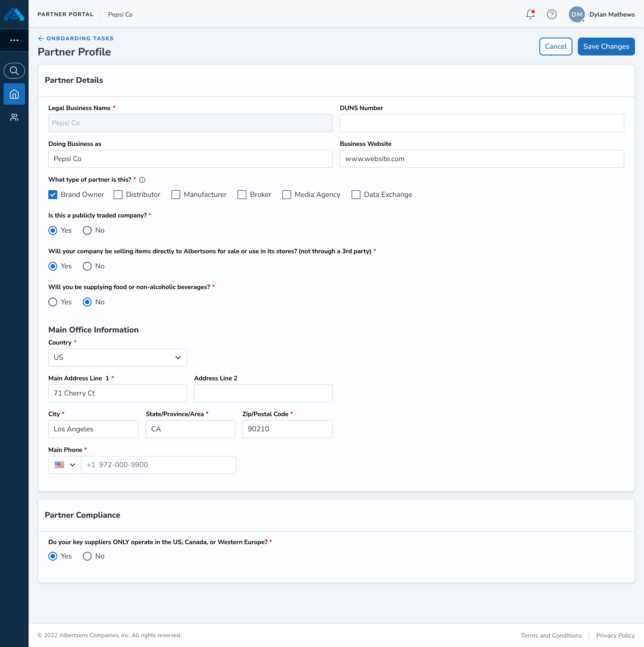Open the three-dot sidebar menu
The height and width of the screenshot is (647, 644).
tap(14, 40)
